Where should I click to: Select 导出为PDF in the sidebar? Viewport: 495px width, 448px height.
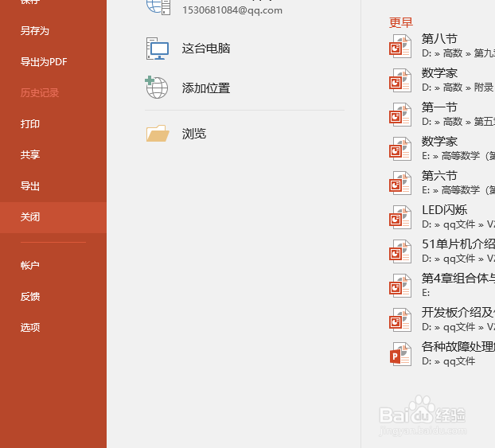[x=44, y=61]
